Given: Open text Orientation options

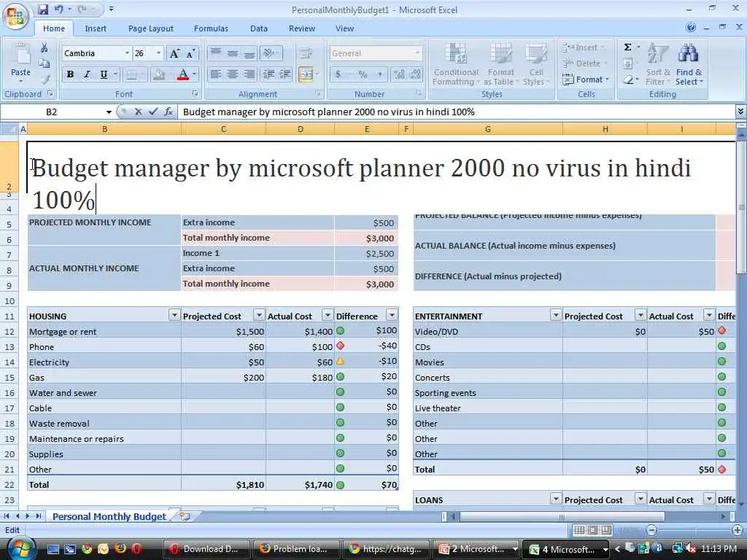Looking at the screenshot, I should click(x=271, y=52).
